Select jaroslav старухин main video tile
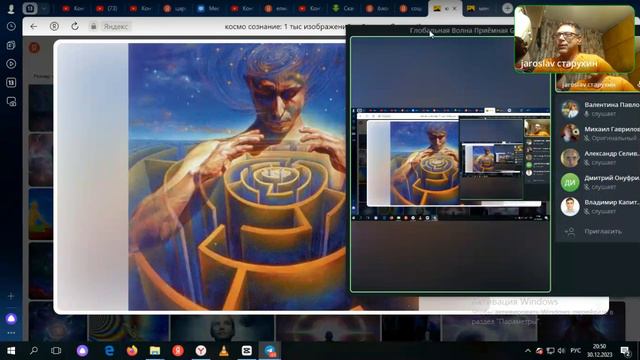 click(574, 39)
